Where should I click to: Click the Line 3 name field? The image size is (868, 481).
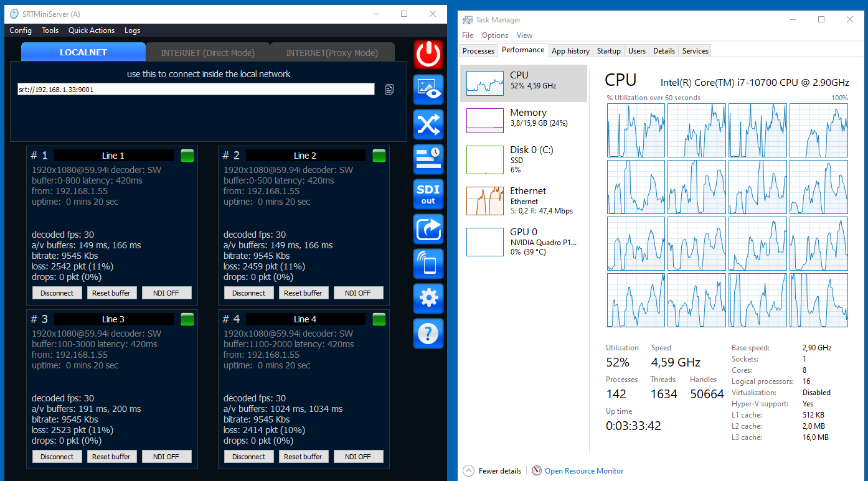pos(113,319)
